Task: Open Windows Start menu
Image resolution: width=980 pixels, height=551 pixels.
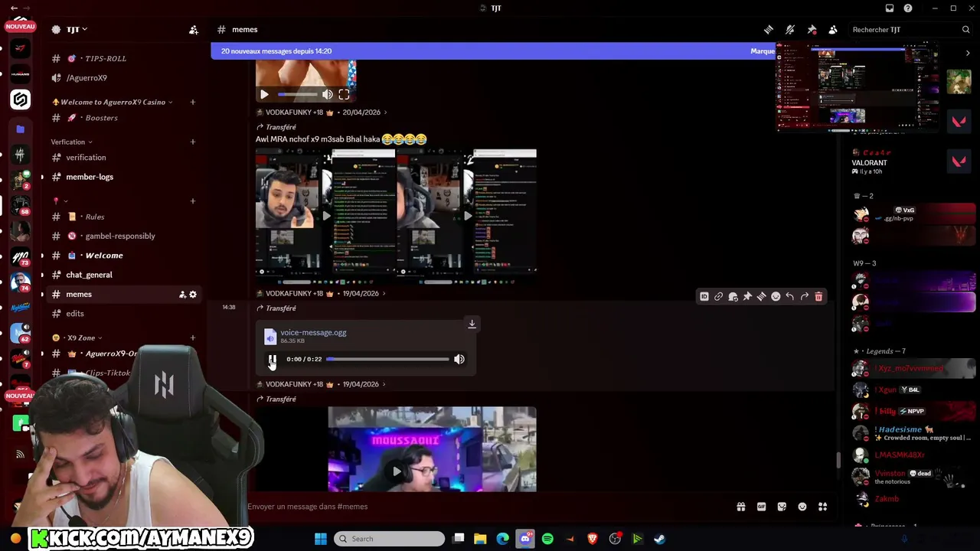Action: [x=321, y=539]
